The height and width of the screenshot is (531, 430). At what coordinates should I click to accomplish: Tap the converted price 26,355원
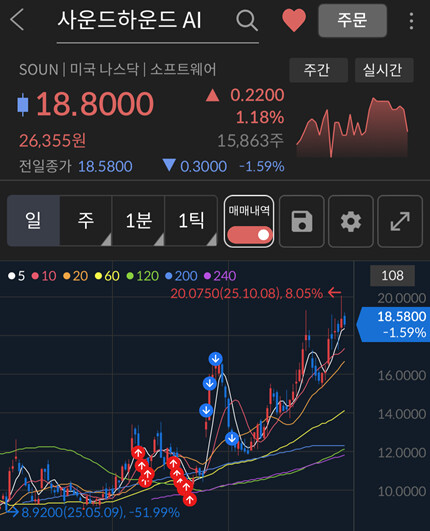coord(52,141)
